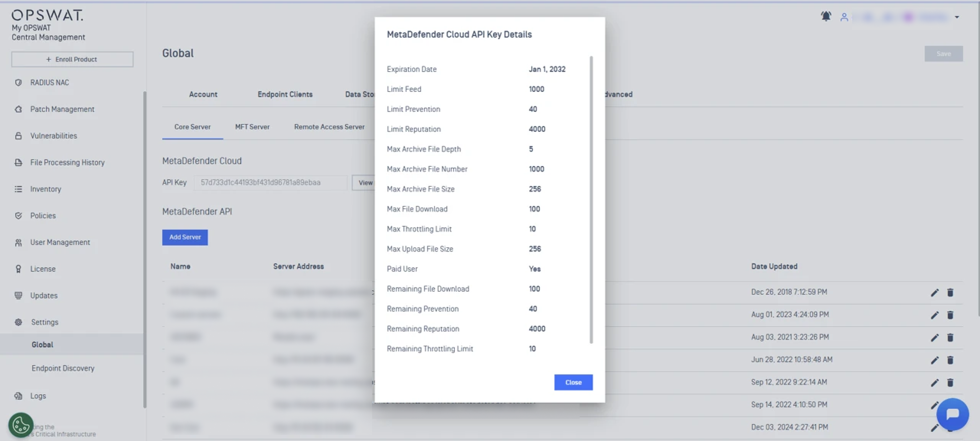Open Settings in the sidebar

tap(44, 322)
